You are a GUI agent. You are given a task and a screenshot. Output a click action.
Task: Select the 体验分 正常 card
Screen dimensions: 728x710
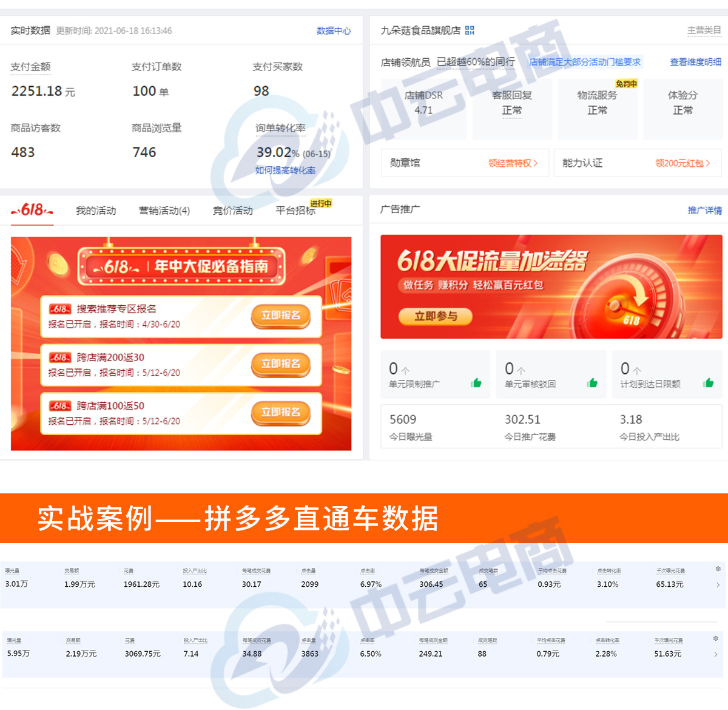(682, 109)
